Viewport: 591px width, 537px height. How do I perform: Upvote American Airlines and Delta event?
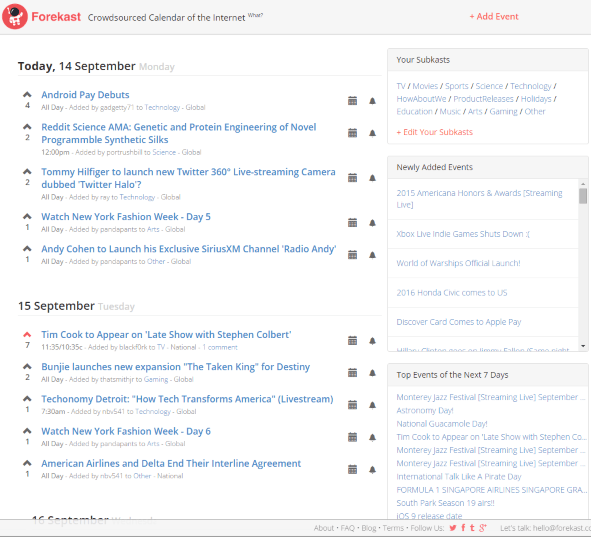(x=27, y=463)
